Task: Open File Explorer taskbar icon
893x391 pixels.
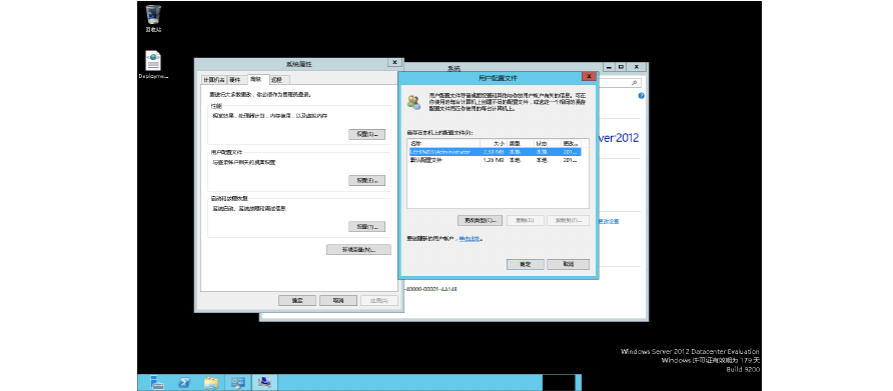Action: 211,382
